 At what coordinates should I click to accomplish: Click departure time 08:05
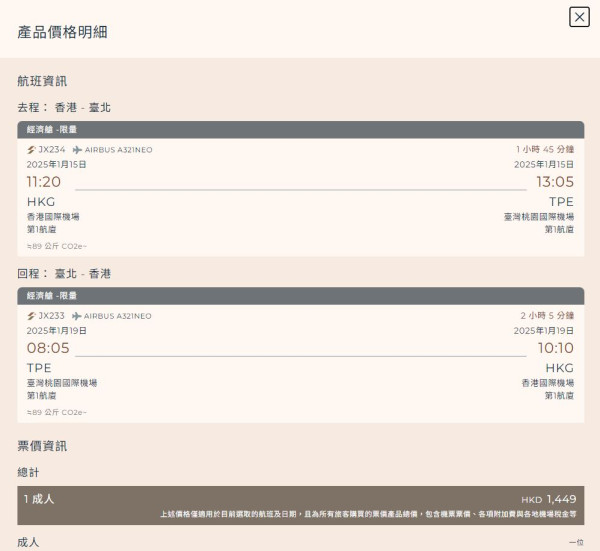48,348
